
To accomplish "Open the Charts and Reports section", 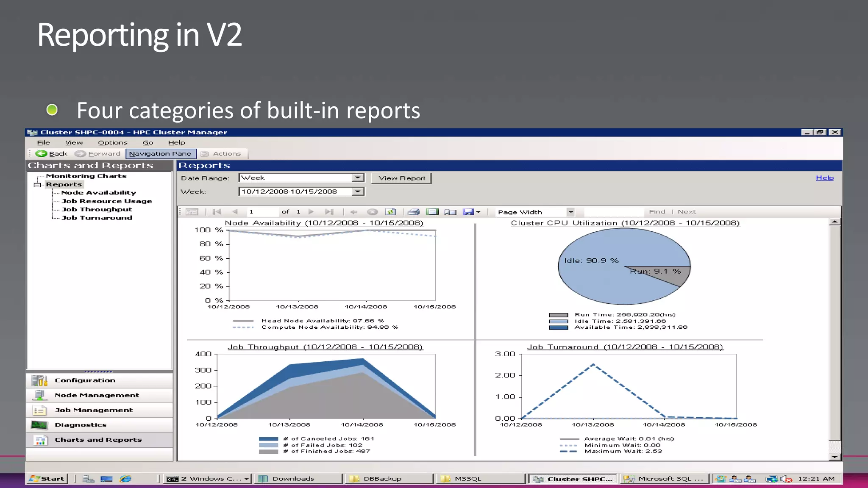I will point(100,440).
